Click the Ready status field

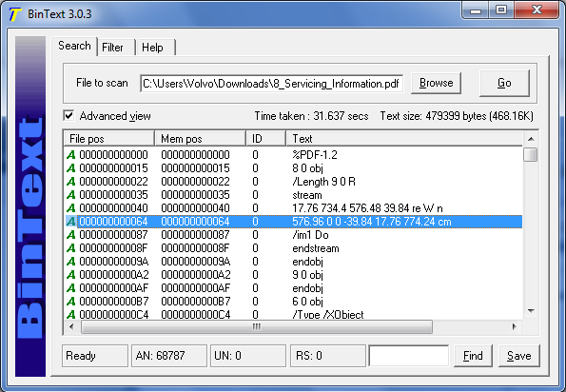(x=95, y=356)
